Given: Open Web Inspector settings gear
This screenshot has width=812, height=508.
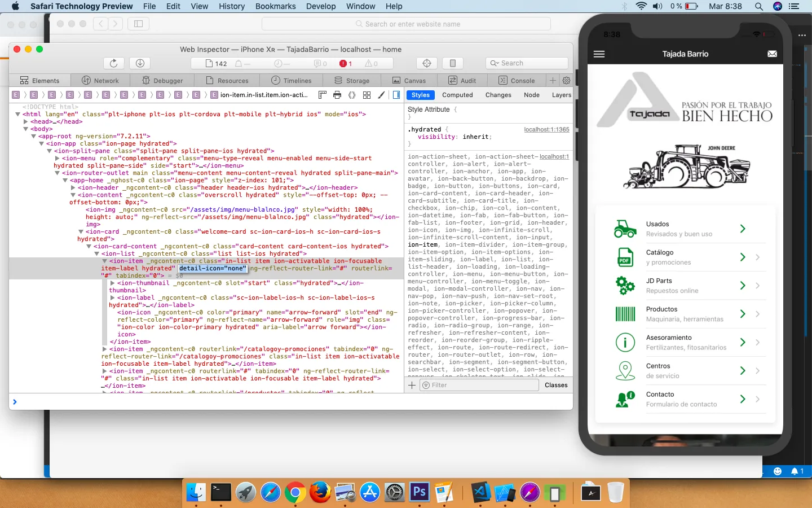Looking at the screenshot, I should coord(566,81).
